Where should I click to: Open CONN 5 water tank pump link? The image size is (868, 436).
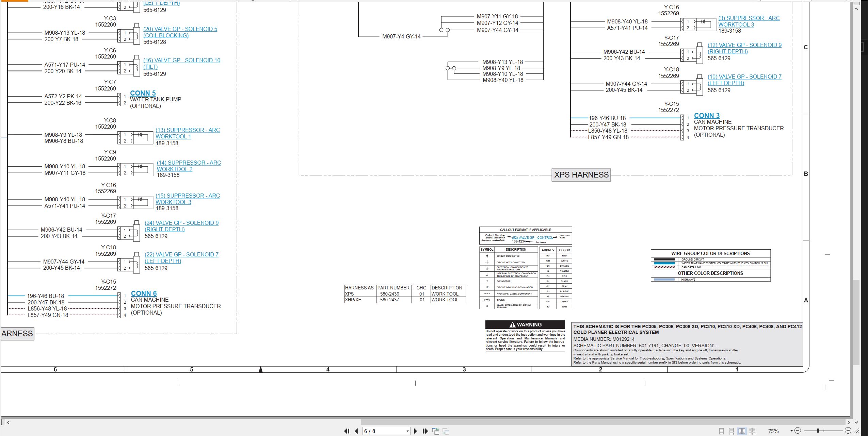coord(143,93)
